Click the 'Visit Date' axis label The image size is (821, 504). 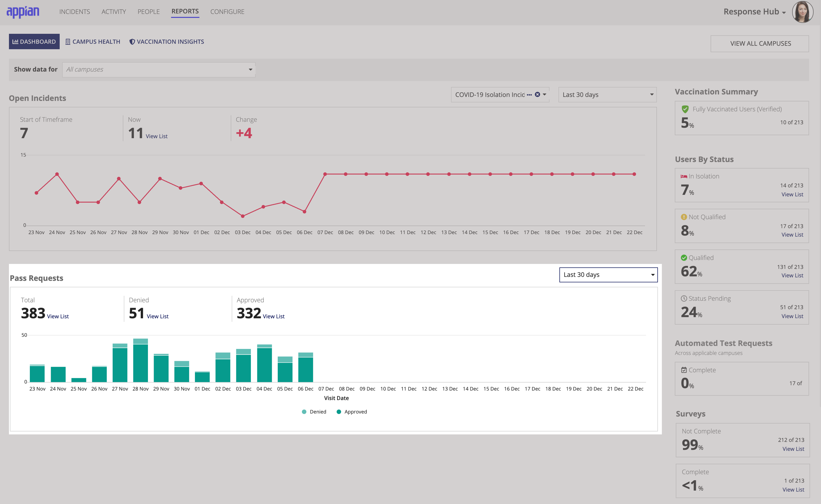pyautogui.click(x=336, y=398)
